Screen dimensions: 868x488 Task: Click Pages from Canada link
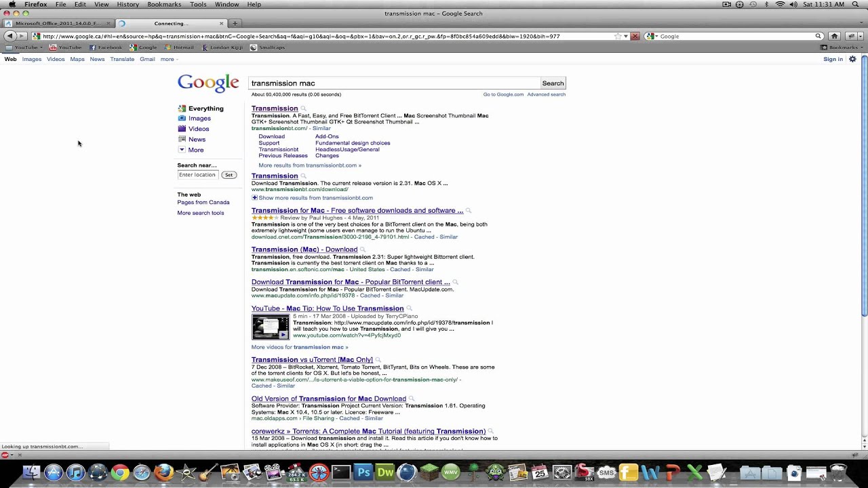pyautogui.click(x=203, y=203)
